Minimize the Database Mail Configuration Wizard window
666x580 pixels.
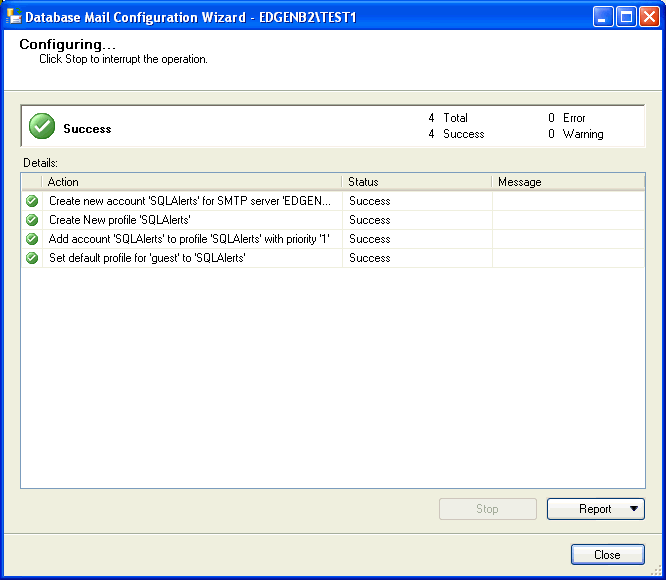click(603, 16)
